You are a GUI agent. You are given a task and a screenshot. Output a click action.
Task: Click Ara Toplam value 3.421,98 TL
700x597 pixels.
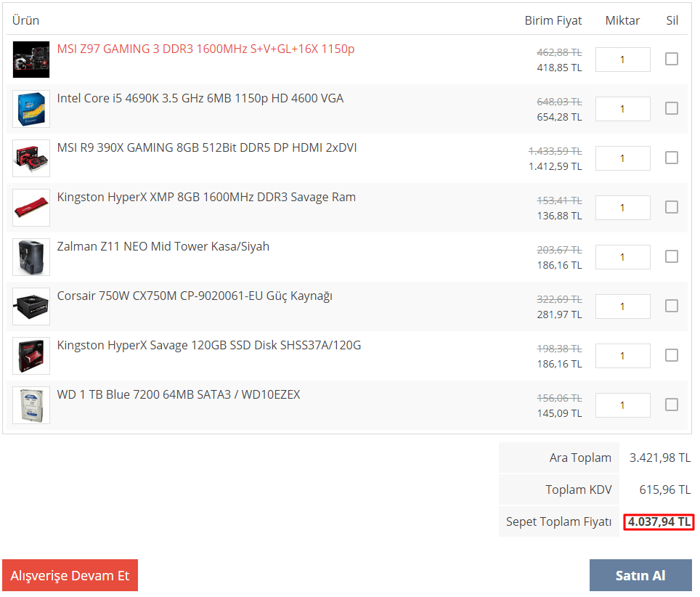(660, 458)
